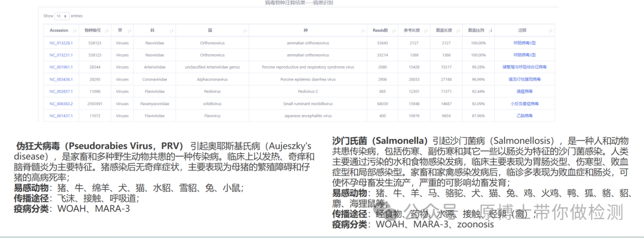Open accession link NC_003436.1

coord(61,79)
